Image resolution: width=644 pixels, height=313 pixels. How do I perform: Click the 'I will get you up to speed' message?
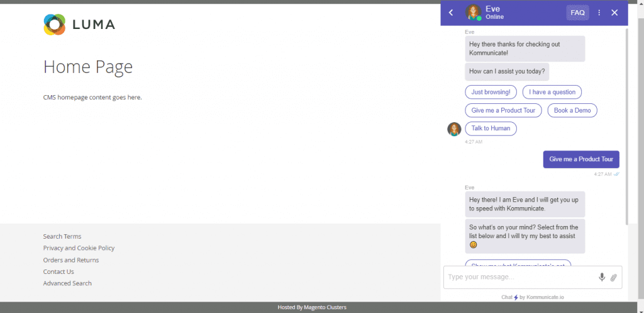coord(525,204)
